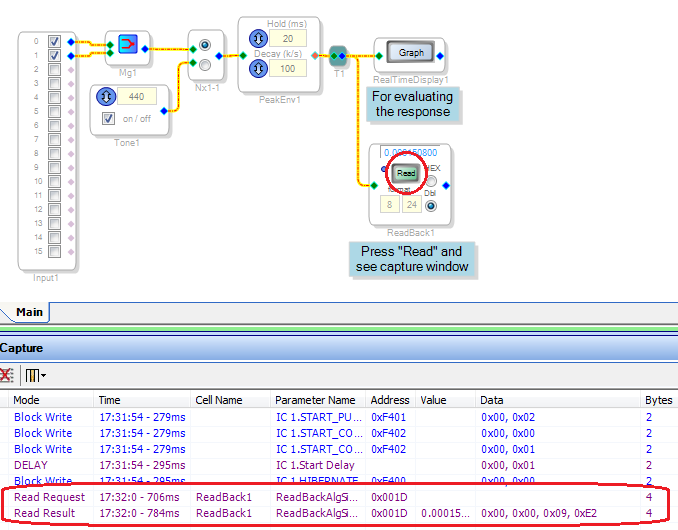This screenshot has height=530, width=678.
Task: Click the input pin of ReadBack1
Action: [x=374, y=185]
